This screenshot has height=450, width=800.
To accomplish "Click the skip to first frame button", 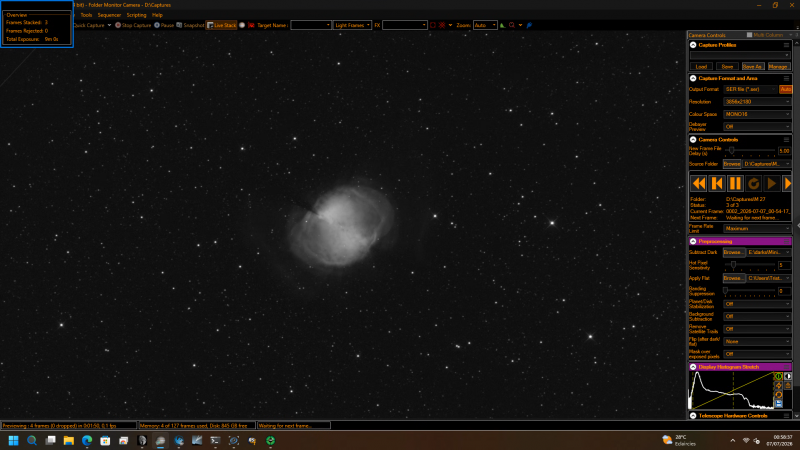I will click(x=717, y=183).
